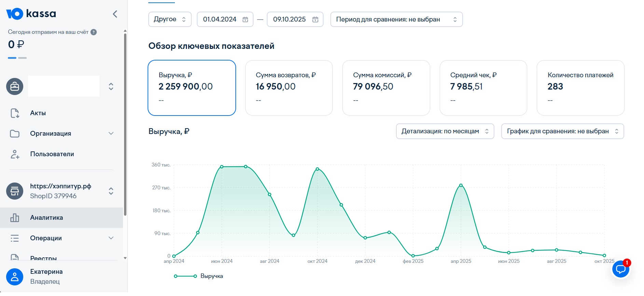The height and width of the screenshot is (296, 644).
Task: Open the Аналитика menu item
Action: (46, 218)
